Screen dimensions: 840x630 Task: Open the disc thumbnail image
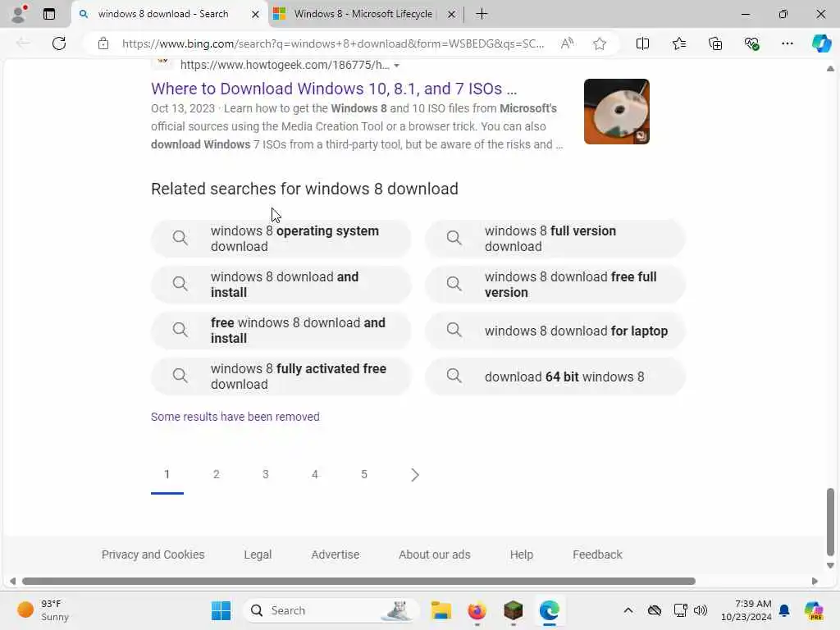click(617, 112)
